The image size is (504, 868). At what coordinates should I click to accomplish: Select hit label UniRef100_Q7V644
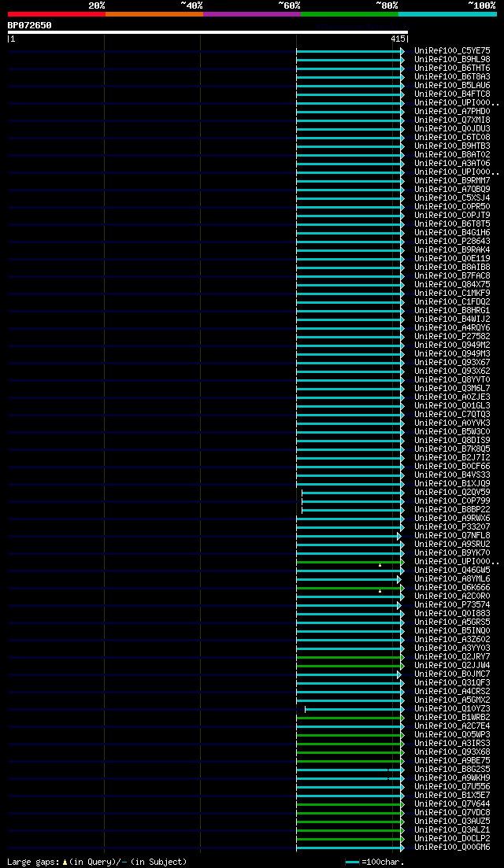pyautogui.click(x=452, y=803)
